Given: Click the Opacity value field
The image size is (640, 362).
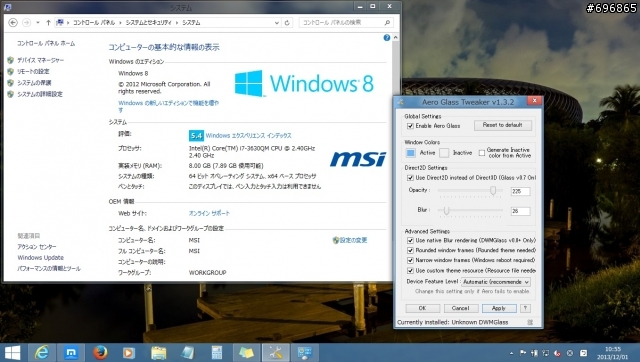Looking at the screenshot, I should point(520,191).
